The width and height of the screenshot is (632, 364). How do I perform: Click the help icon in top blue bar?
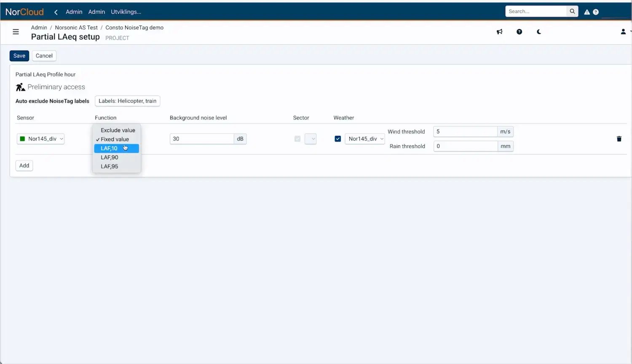[x=596, y=12]
